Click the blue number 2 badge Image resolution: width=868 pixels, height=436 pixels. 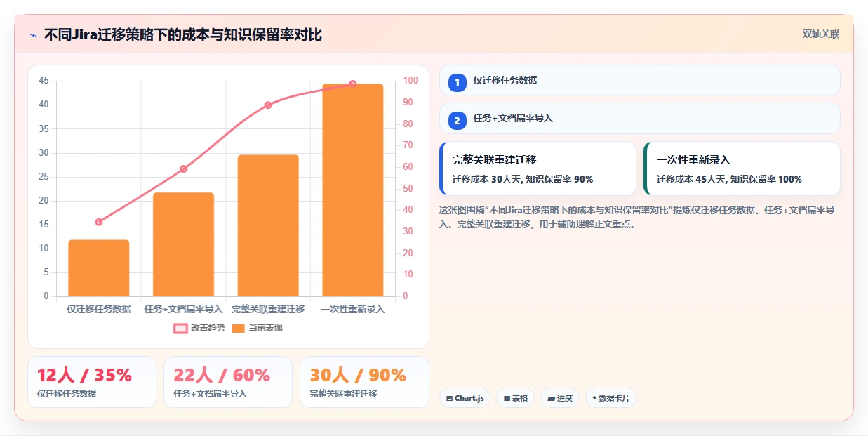click(458, 121)
